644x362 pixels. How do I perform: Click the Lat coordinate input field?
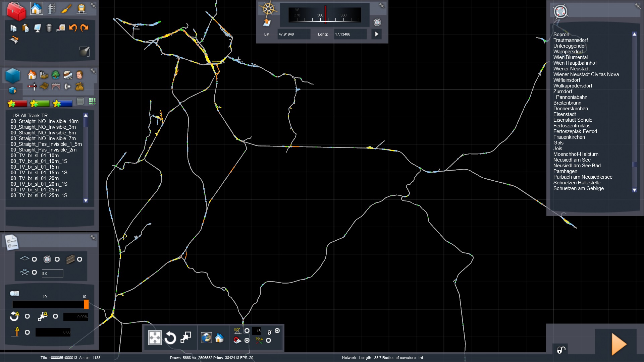point(293,34)
